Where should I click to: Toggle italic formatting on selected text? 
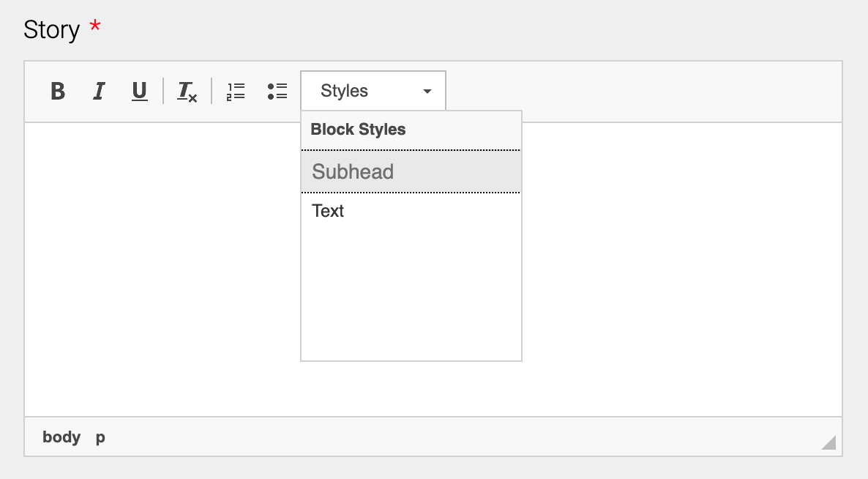tap(98, 91)
